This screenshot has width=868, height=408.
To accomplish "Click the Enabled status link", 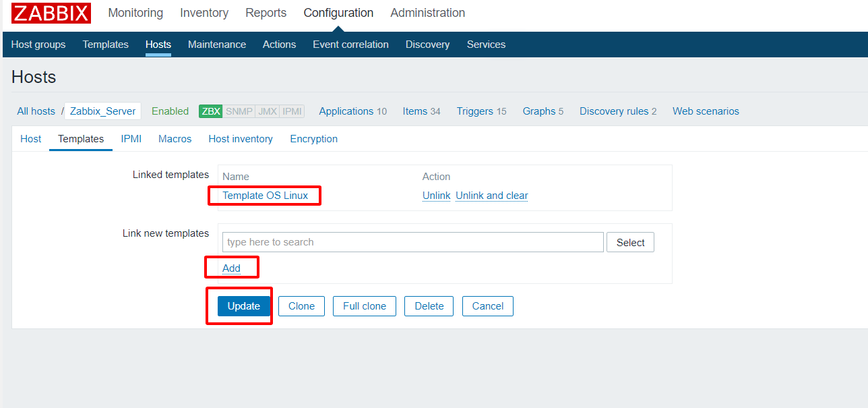I will (170, 111).
